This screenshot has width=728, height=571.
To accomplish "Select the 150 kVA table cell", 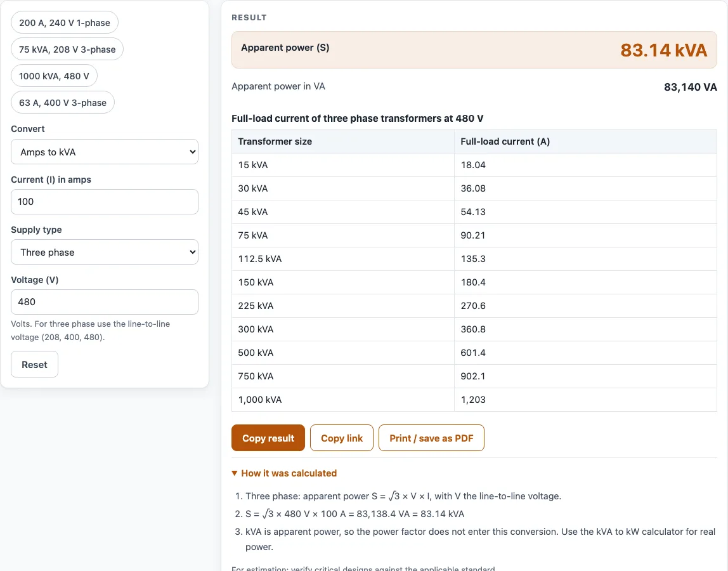I will pos(343,282).
